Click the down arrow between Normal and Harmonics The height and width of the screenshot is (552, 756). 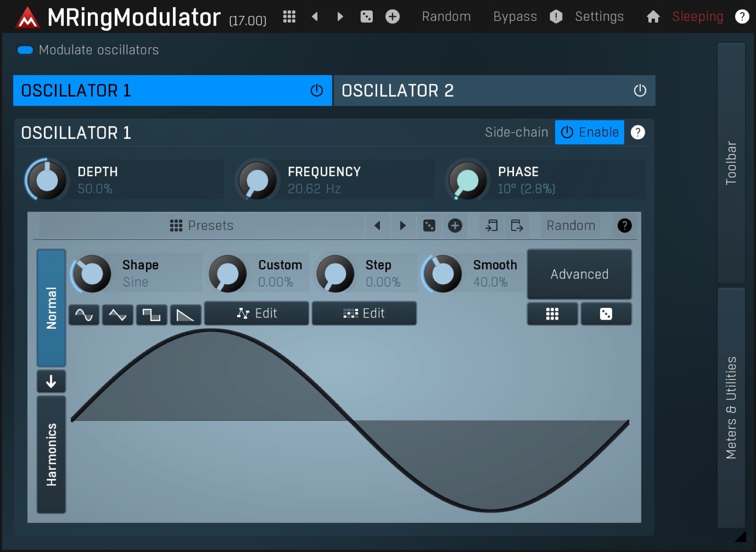click(x=51, y=381)
